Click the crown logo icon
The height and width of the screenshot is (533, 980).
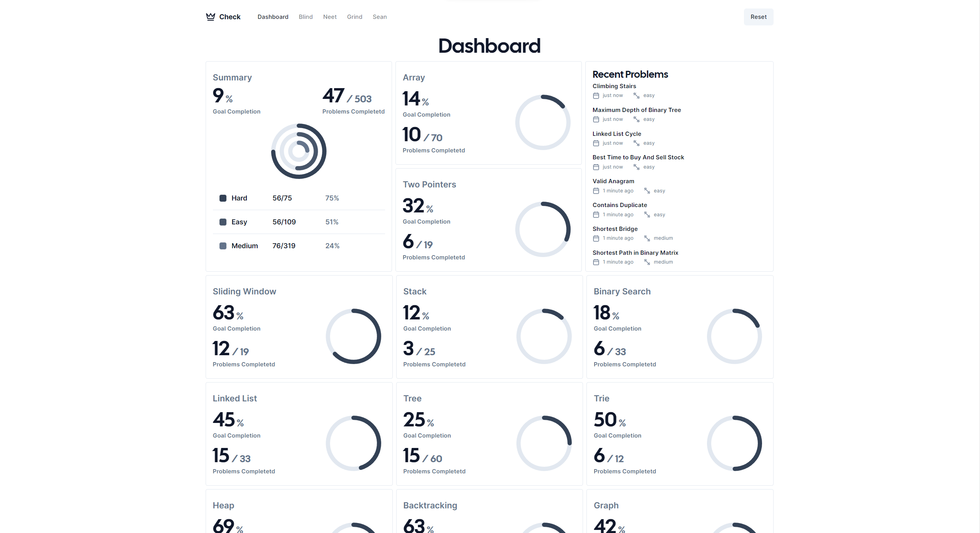click(210, 17)
